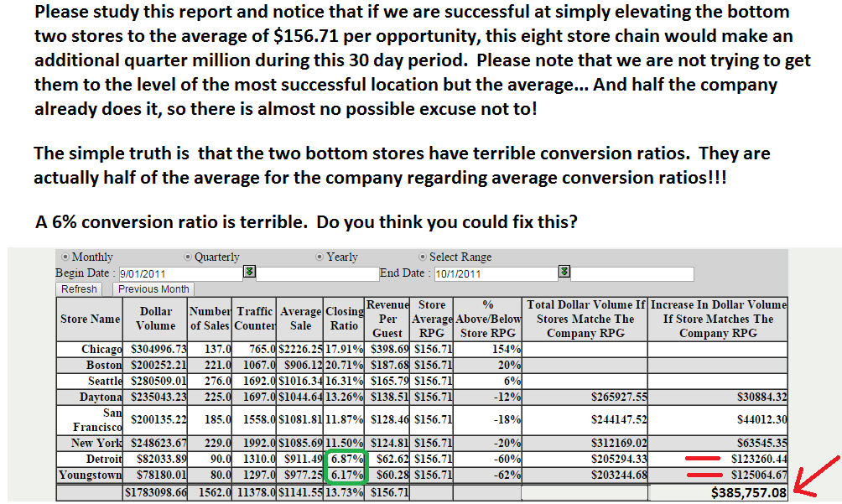Click Daytona's increase value $30884.32
This screenshot has width=842, height=504.
click(x=718, y=397)
